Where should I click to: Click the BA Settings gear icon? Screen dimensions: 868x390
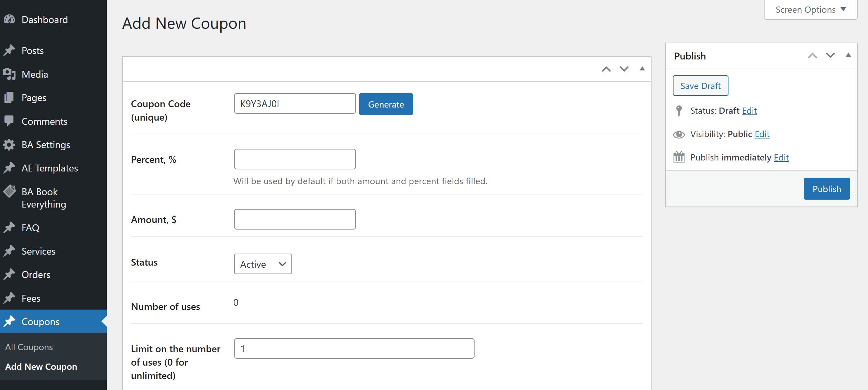(x=9, y=145)
